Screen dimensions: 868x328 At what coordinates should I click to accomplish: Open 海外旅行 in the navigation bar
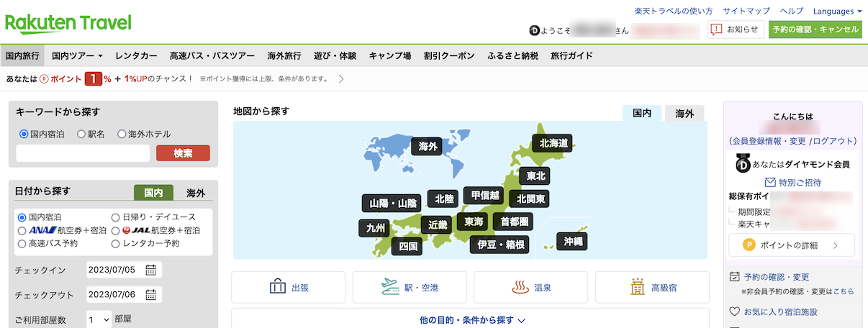284,55
